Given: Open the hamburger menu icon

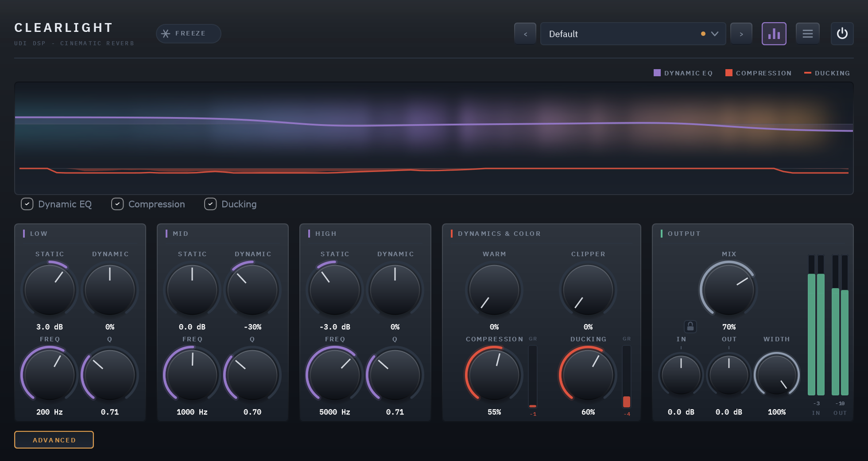Looking at the screenshot, I should point(808,34).
